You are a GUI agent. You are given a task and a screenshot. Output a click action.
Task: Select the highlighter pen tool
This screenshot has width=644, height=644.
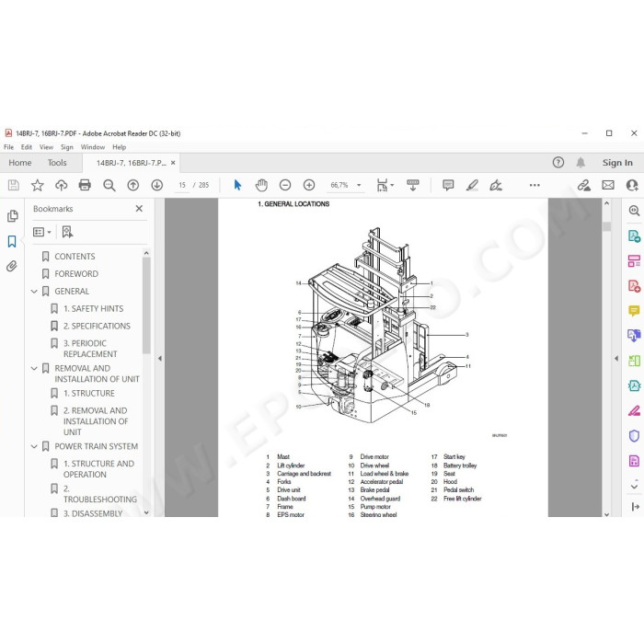coord(472,185)
